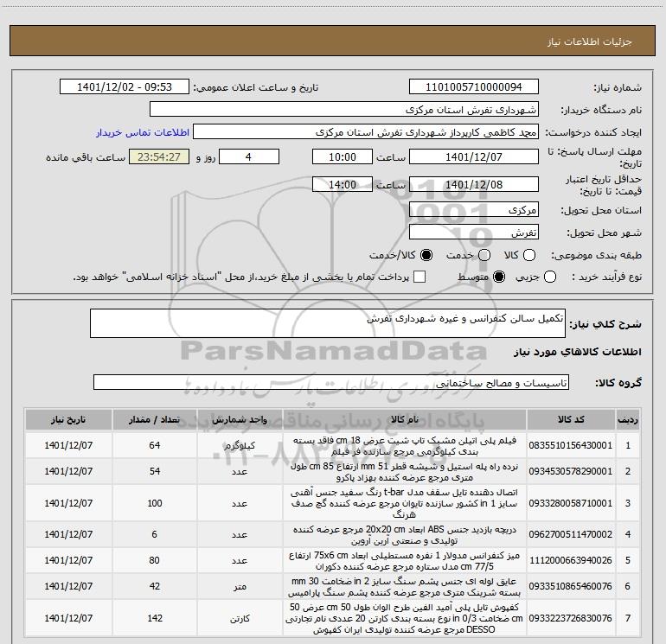Click the delivery city field تفرش

[x=474, y=233]
